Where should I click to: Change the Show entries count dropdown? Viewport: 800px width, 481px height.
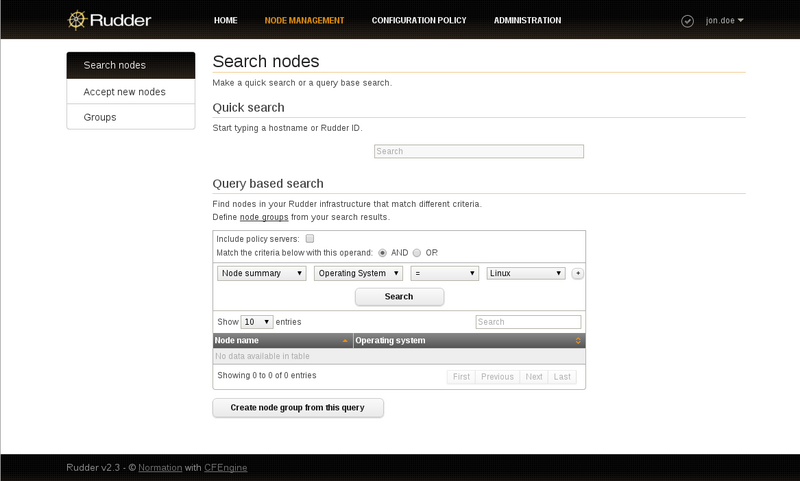point(257,322)
